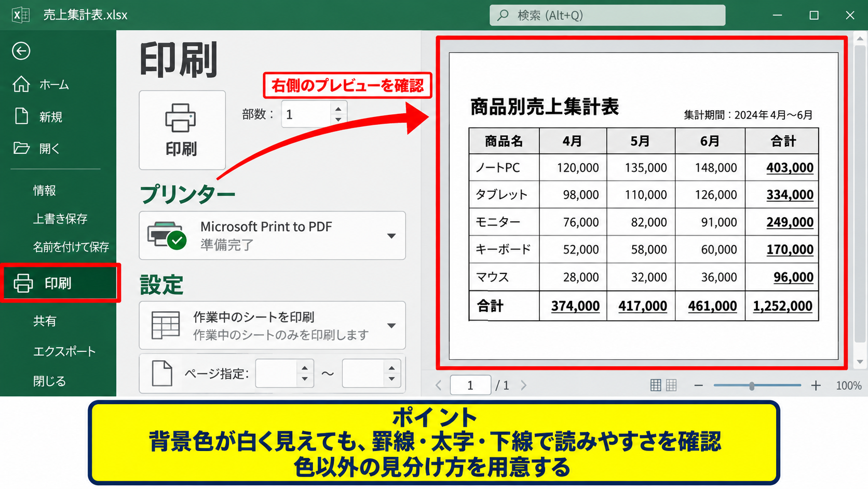Click the folder icon beside 開く
This screenshot has width=868, height=489.
coord(21,148)
